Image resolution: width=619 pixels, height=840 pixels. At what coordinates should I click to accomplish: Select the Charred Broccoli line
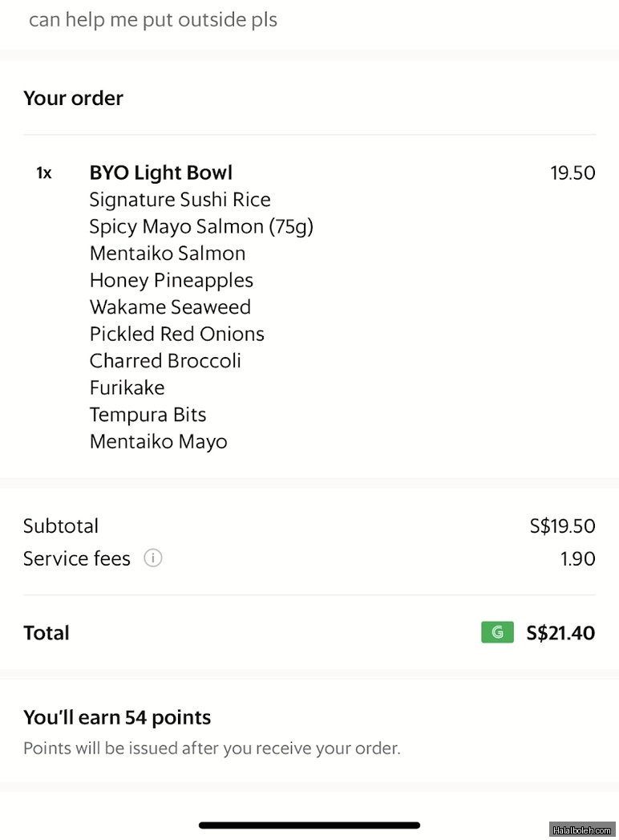coord(165,361)
